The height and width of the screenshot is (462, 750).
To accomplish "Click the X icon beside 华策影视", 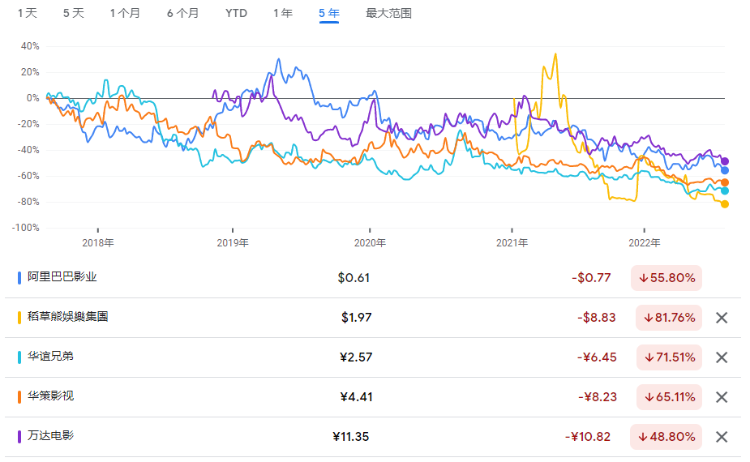I will (721, 397).
